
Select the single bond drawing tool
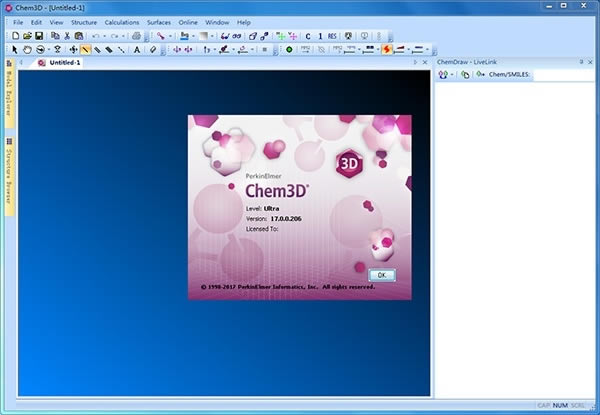pyautogui.click(x=85, y=49)
